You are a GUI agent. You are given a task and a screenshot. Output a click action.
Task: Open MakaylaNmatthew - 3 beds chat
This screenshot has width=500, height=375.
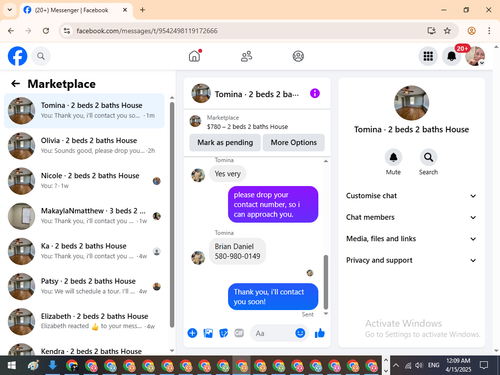[84, 216]
